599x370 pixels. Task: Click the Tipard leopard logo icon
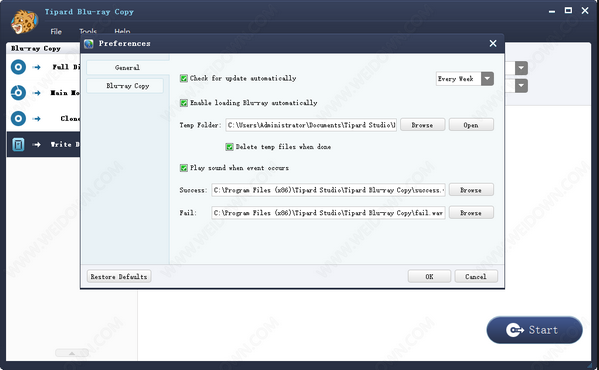(24, 22)
